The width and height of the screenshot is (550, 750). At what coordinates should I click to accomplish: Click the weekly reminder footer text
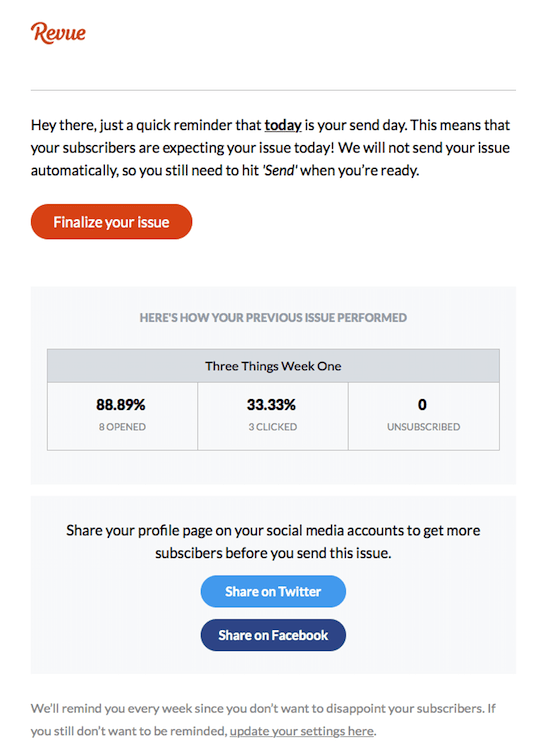(264, 720)
